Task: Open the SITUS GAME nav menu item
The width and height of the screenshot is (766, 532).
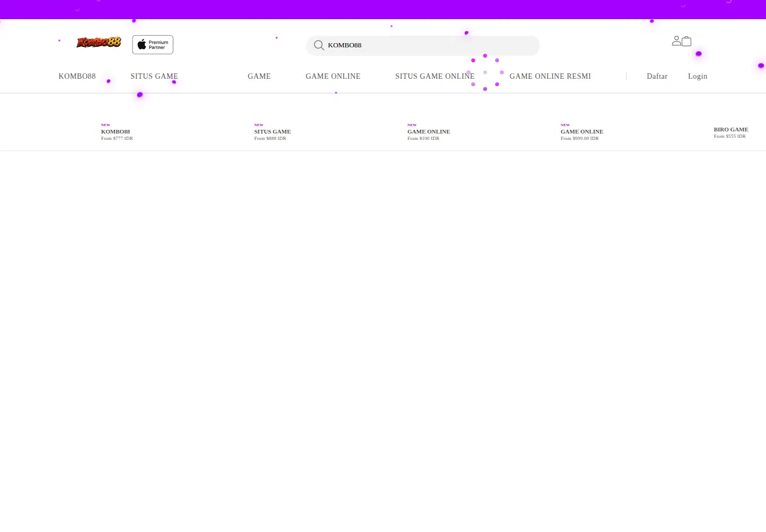Action: (154, 76)
